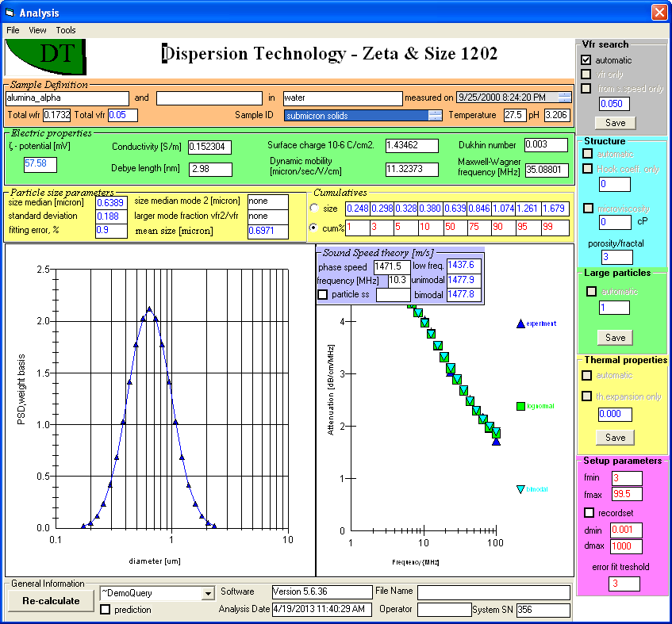This screenshot has height=624, width=672.
Task: Toggle Hook coeff. only checkbox
Action: 588,169
